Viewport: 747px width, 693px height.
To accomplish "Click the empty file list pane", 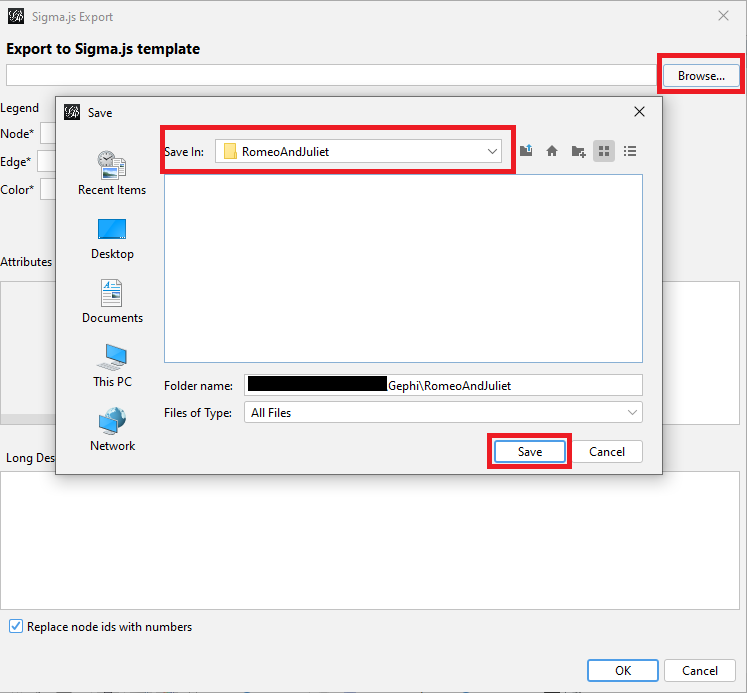I will [x=403, y=268].
